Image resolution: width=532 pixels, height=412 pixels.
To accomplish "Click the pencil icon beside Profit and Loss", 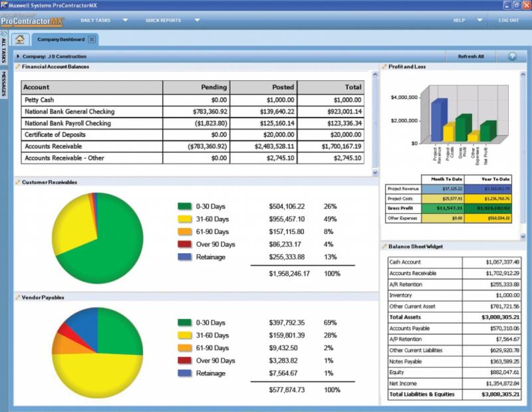I will coord(384,67).
